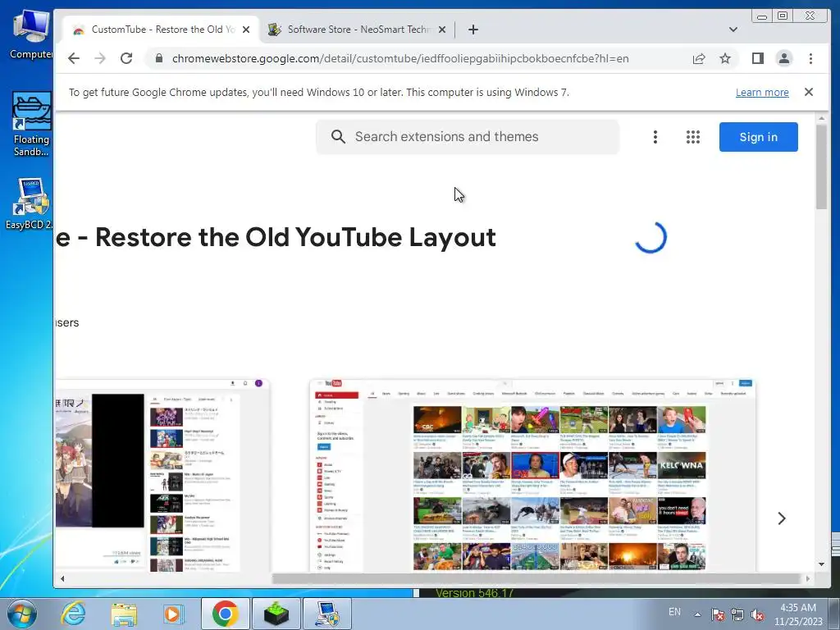The image size is (840, 630).
Task: Click the muted volume tray icon
Action: pyautogui.click(x=757, y=614)
